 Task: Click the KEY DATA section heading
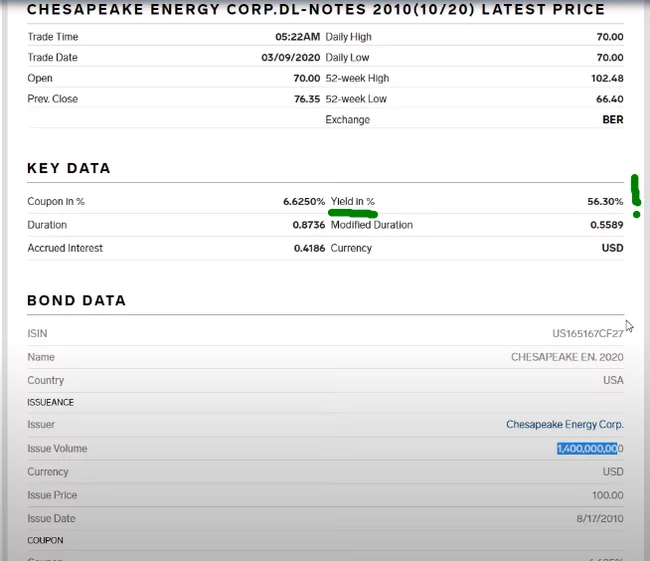(x=69, y=168)
